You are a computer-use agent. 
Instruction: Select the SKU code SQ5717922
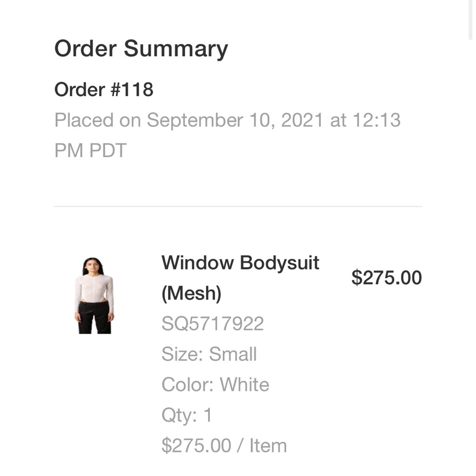click(x=212, y=324)
